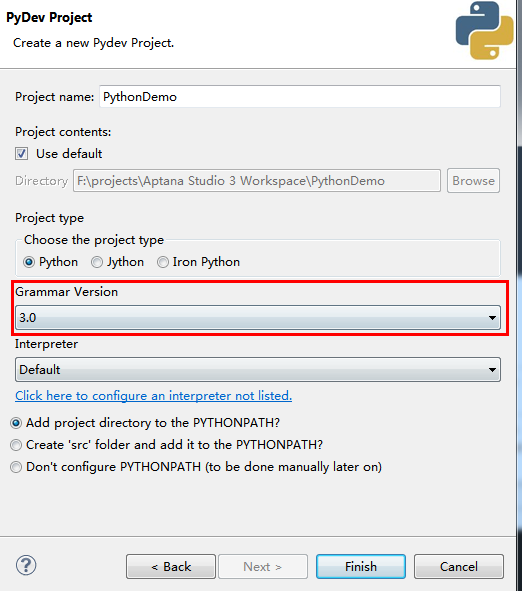Viewport: 522px width, 591px height.
Task: Choose Add project directory to PYTHONPATH
Action: (16, 423)
